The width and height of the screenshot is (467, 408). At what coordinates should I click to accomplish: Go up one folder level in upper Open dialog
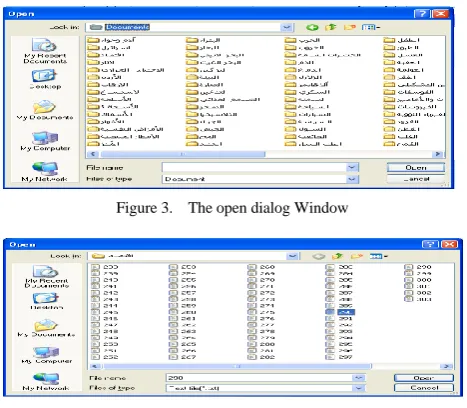[330, 27]
